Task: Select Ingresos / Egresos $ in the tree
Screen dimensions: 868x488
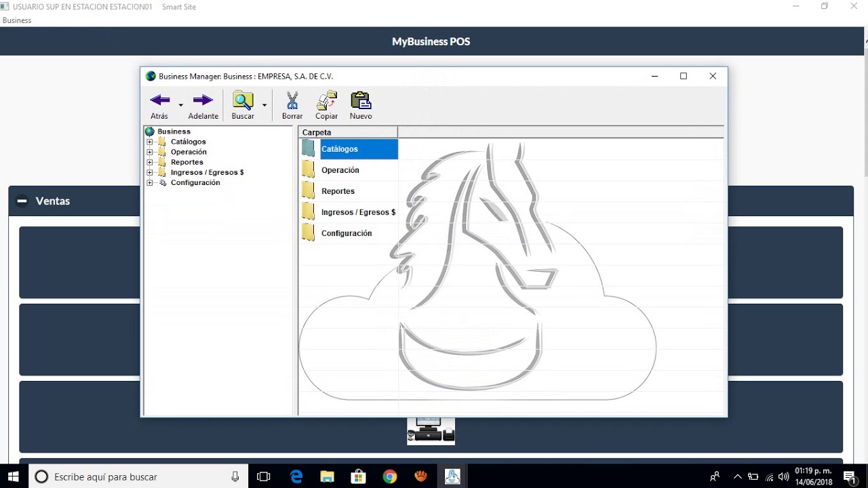Action: (x=207, y=172)
